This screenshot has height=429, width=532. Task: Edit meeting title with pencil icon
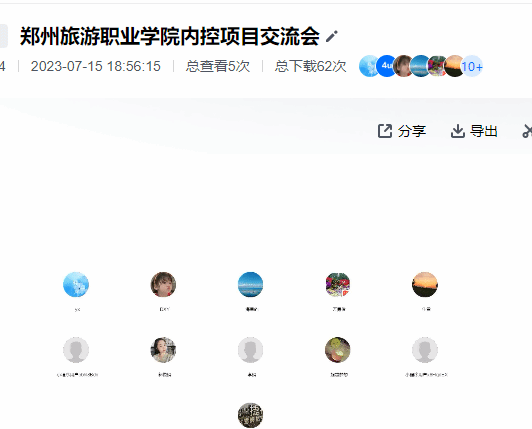coord(331,36)
